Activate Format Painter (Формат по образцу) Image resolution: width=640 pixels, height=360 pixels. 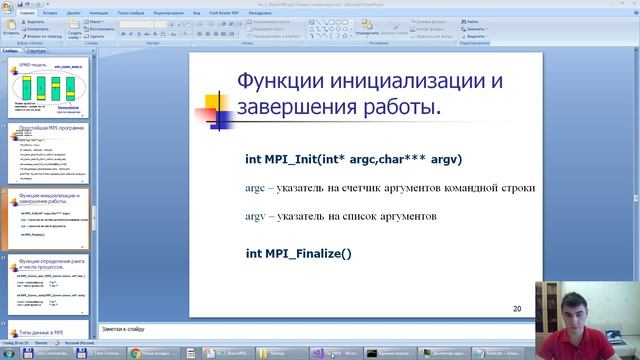point(42,36)
